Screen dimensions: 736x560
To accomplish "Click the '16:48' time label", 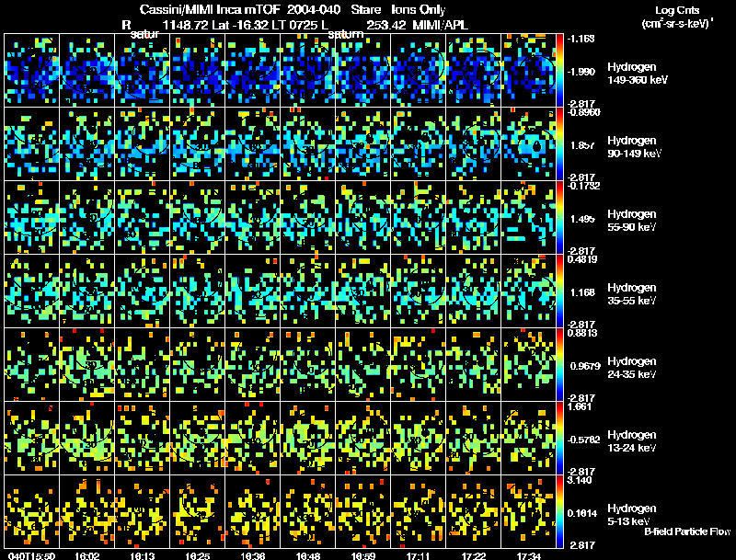I will click(308, 555).
